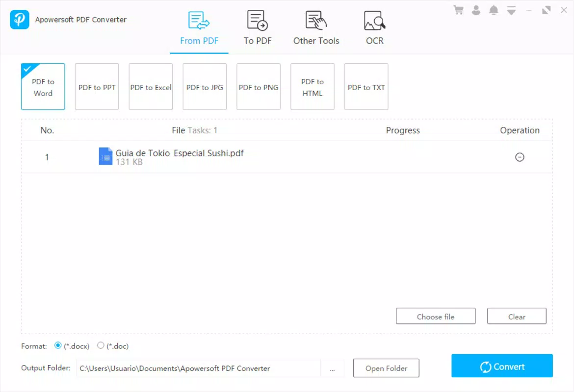Click the Apowersoft PDF Converter logo icon
Viewport: 574px width, 392px height.
pos(20,20)
